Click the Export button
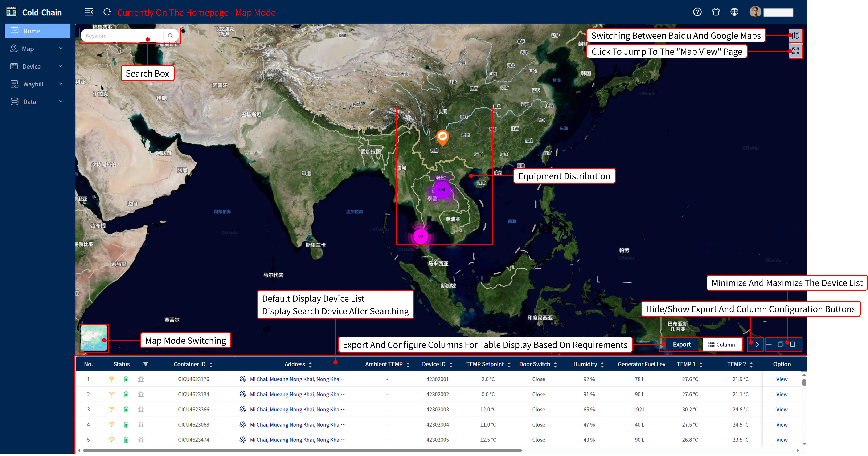 tap(682, 344)
